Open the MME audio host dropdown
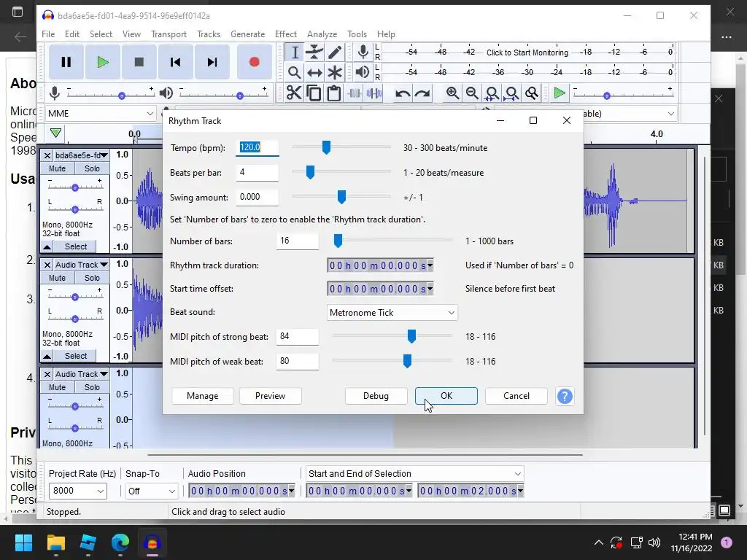 coord(101,114)
